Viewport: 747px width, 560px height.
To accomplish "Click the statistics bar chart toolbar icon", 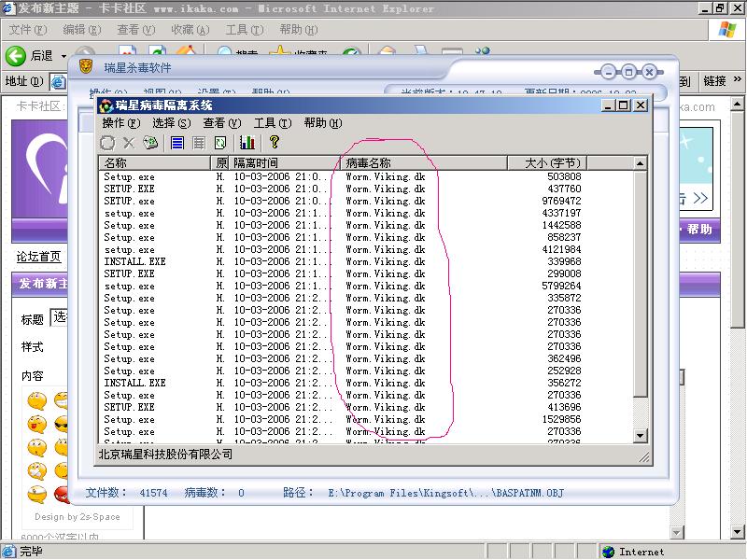I will (x=247, y=143).
